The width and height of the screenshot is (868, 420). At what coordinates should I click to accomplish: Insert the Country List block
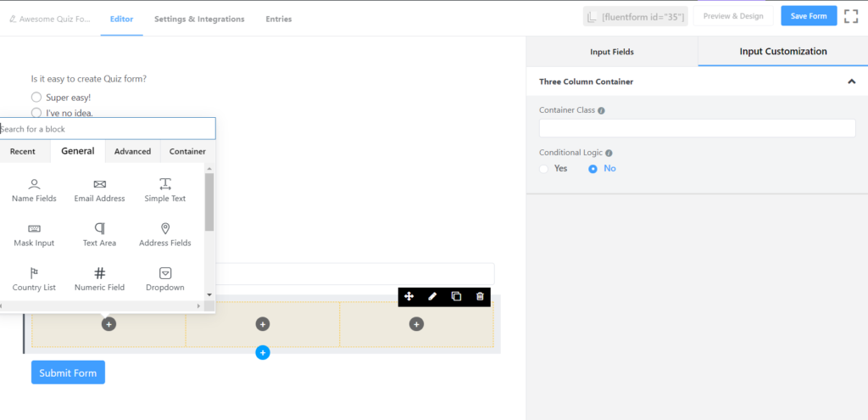coord(34,280)
